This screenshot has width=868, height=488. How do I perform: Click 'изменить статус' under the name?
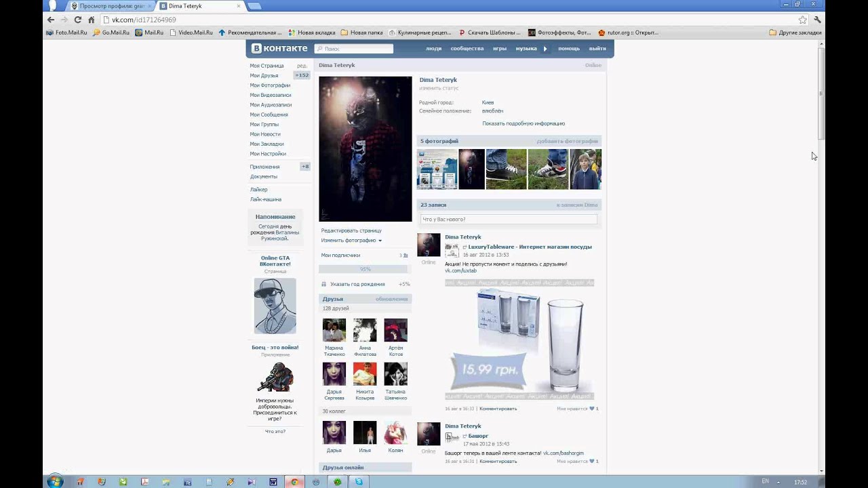pyautogui.click(x=439, y=88)
